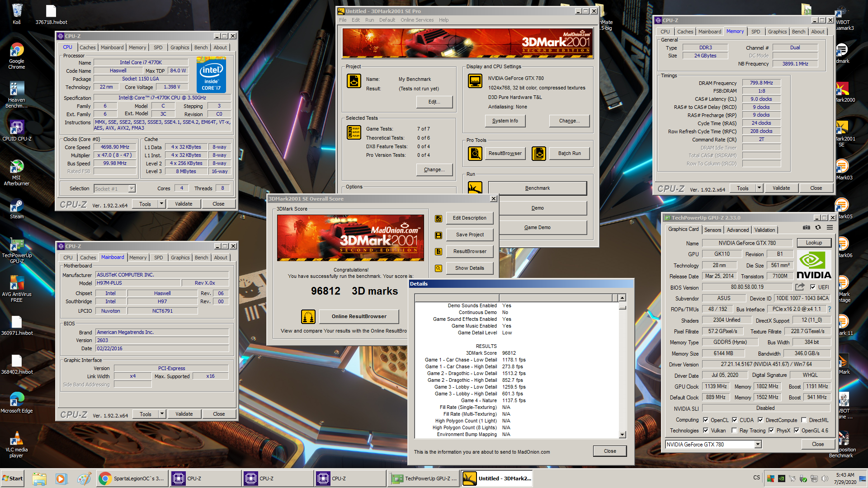Image resolution: width=868 pixels, height=488 pixels.
Task: Click the Start button on the taskbar
Action: (x=12, y=479)
